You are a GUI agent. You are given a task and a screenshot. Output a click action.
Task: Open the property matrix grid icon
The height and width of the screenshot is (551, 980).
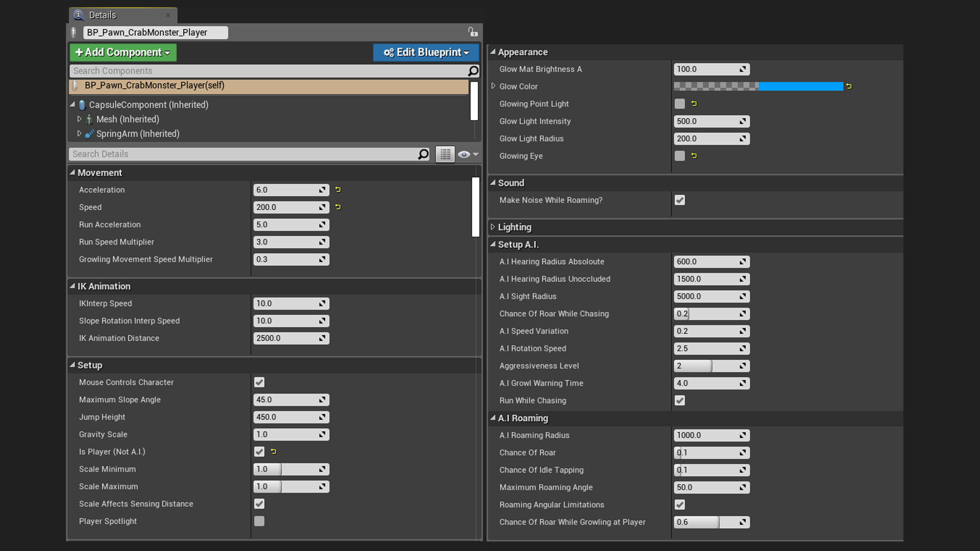coord(445,154)
